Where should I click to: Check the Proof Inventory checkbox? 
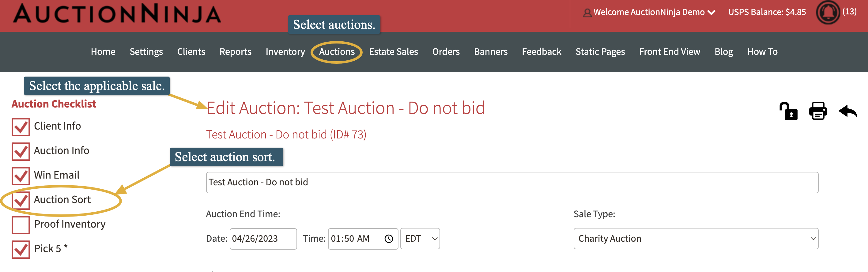pyautogui.click(x=20, y=225)
